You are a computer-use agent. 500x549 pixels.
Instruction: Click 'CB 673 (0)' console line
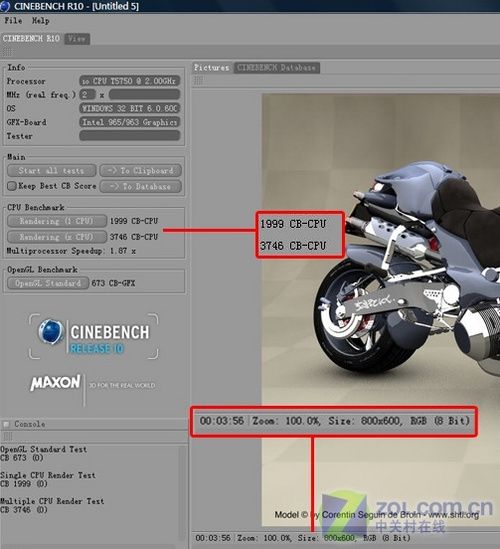coord(22,458)
